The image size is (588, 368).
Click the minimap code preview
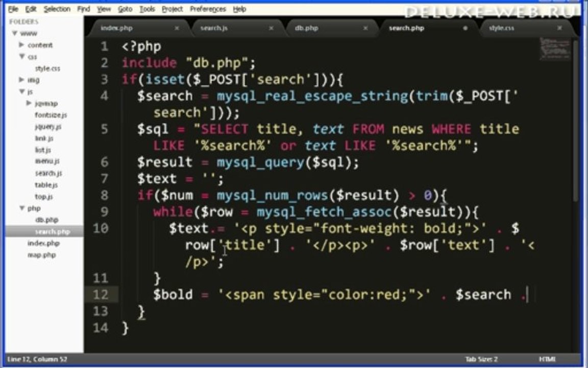point(555,49)
